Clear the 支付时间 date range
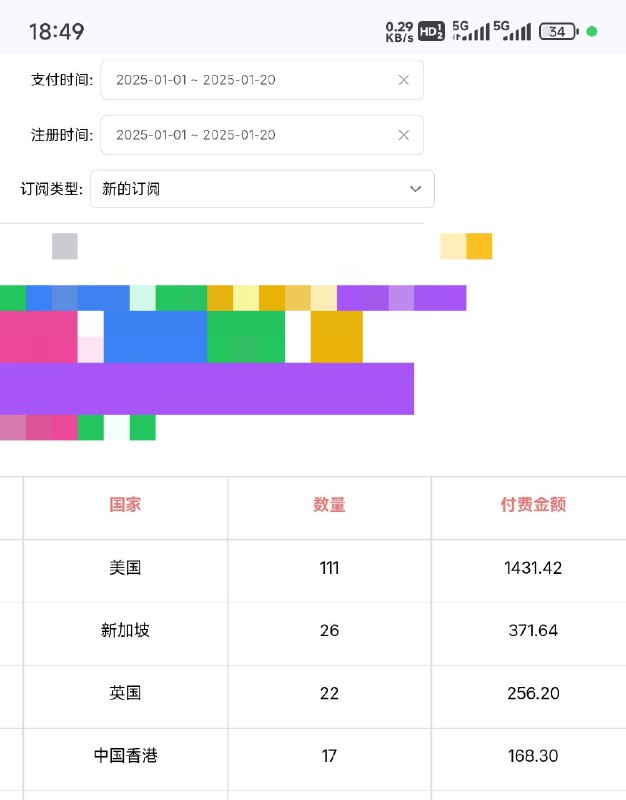 (404, 80)
